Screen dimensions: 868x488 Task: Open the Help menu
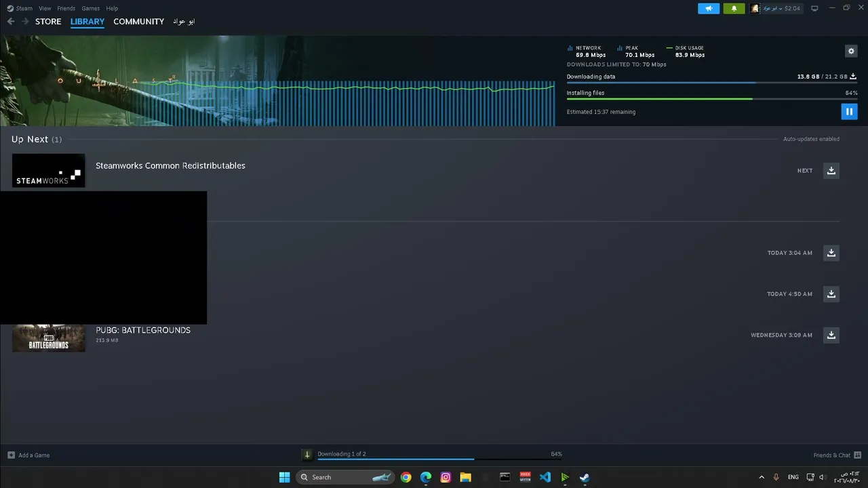pyautogui.click(x=112, y=8)
